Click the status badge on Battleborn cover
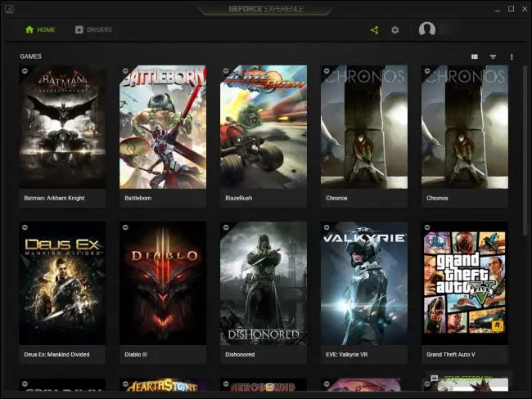 coord(125,71)
